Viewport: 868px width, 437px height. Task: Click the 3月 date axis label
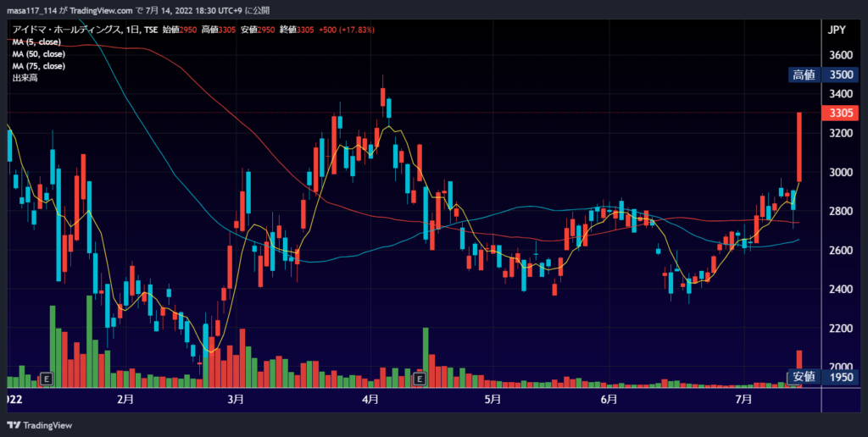click(236, 399)
